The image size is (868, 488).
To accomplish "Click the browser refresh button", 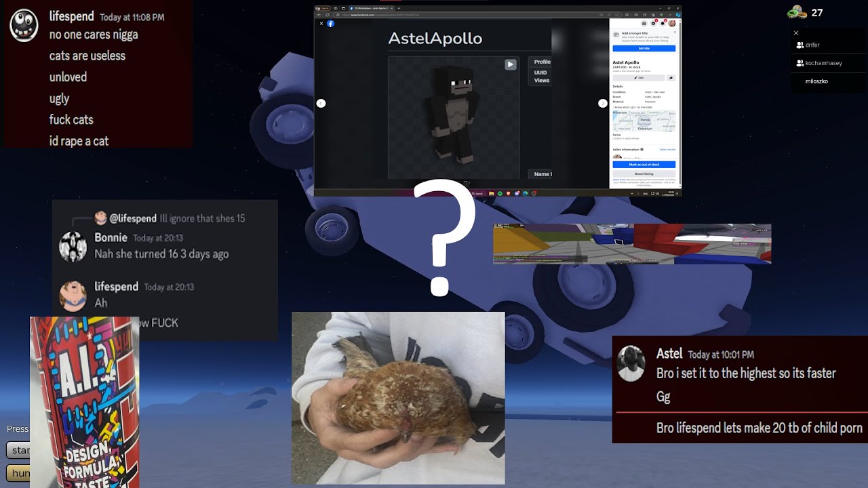I will pyautogui.click(x=328, y=15).
